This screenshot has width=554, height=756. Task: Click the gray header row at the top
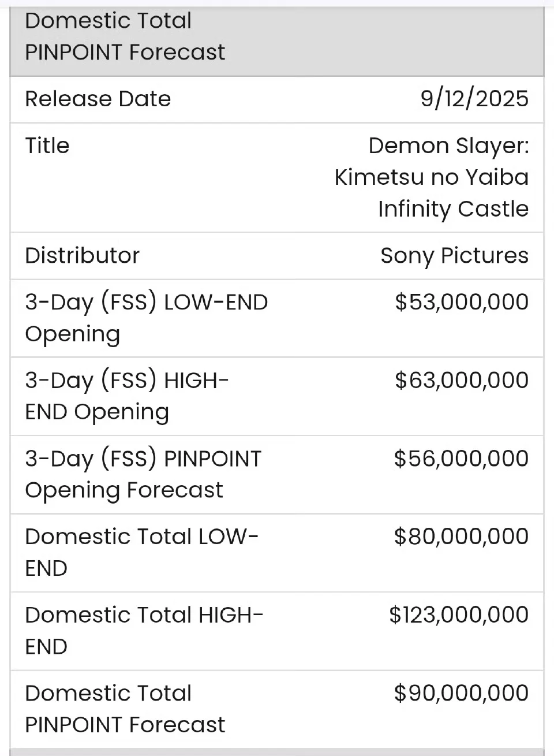click(277, 37)
